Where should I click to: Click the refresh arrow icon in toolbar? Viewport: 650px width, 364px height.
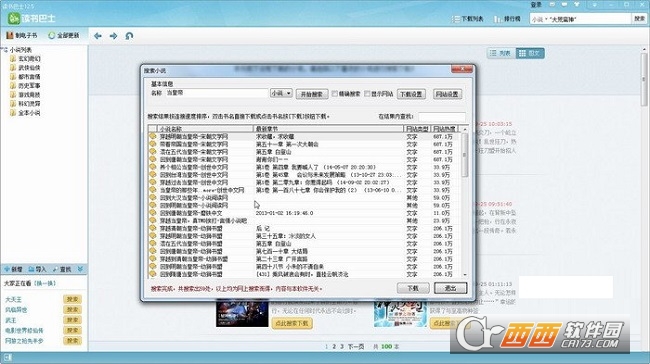[x=129, y=36]
